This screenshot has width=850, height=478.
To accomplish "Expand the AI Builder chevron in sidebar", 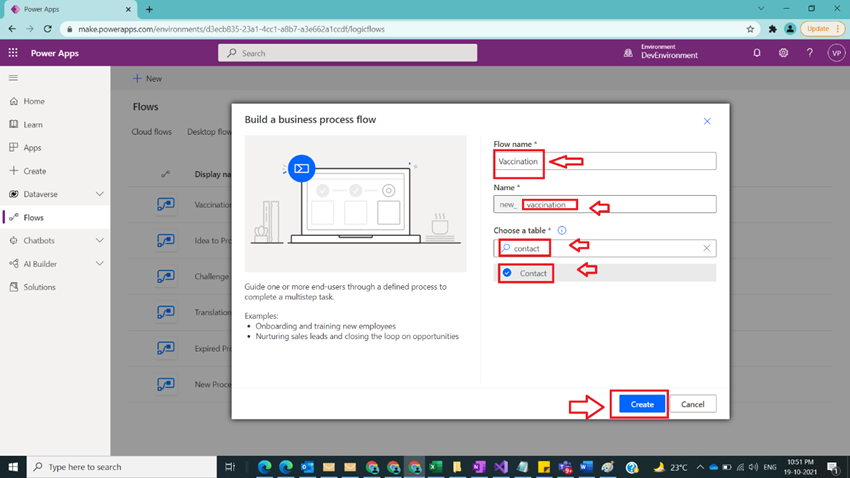I will pyautogui.click(x=100, y=263).
